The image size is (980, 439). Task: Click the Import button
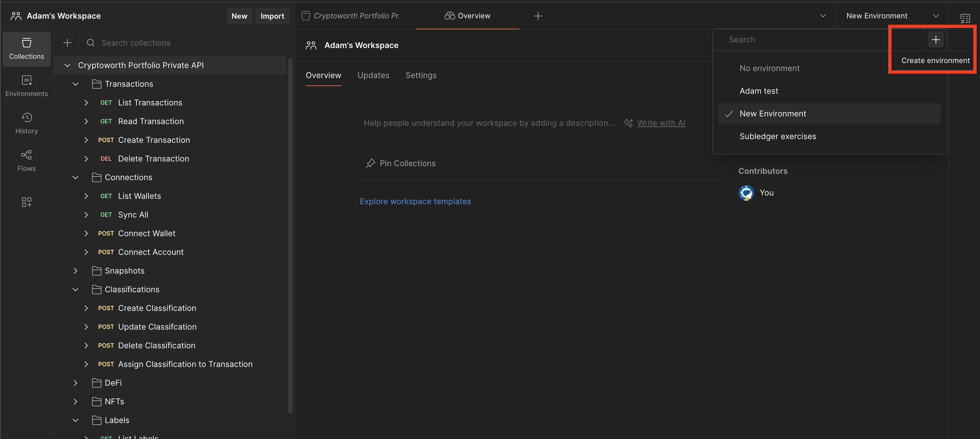272,16
